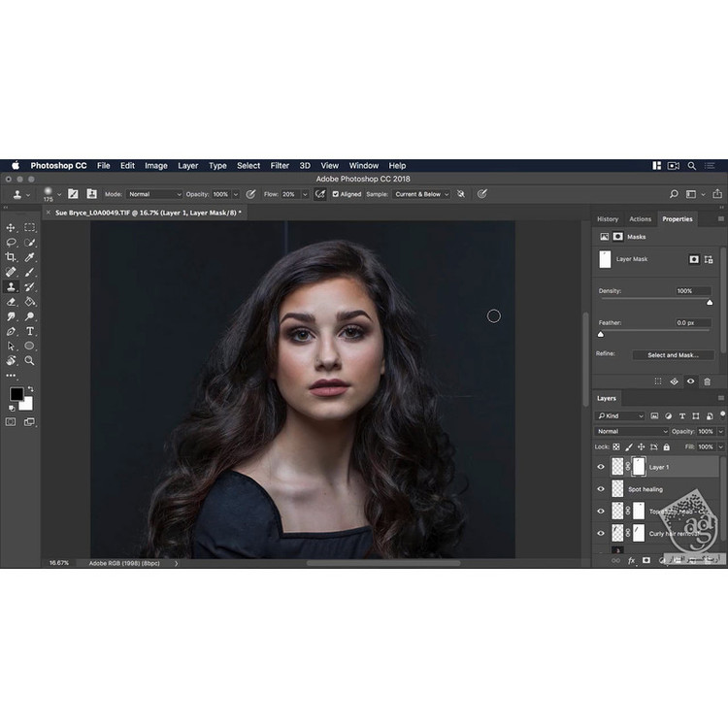Toggle visibility of Layer 1

[x=601, y=467]
